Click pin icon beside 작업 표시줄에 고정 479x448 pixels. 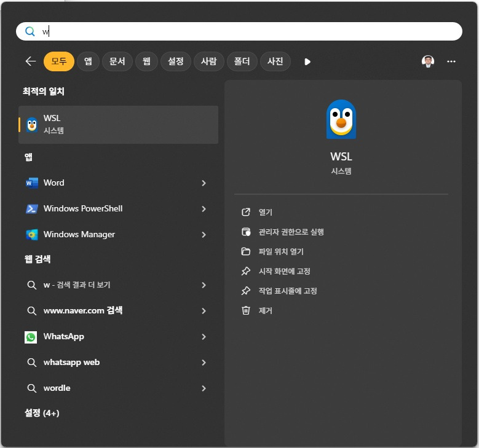click(246, 291)
